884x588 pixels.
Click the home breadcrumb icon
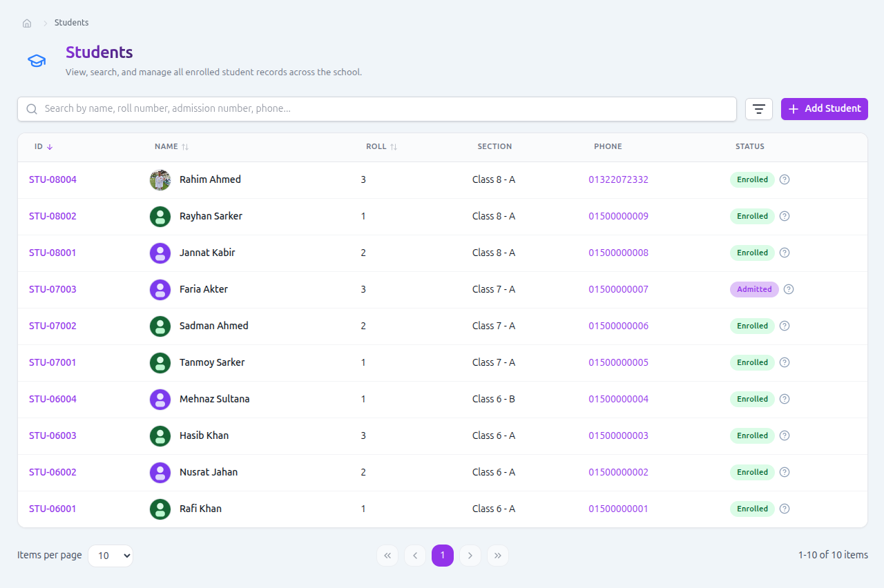pyautogui.click(x=27, y=23)
